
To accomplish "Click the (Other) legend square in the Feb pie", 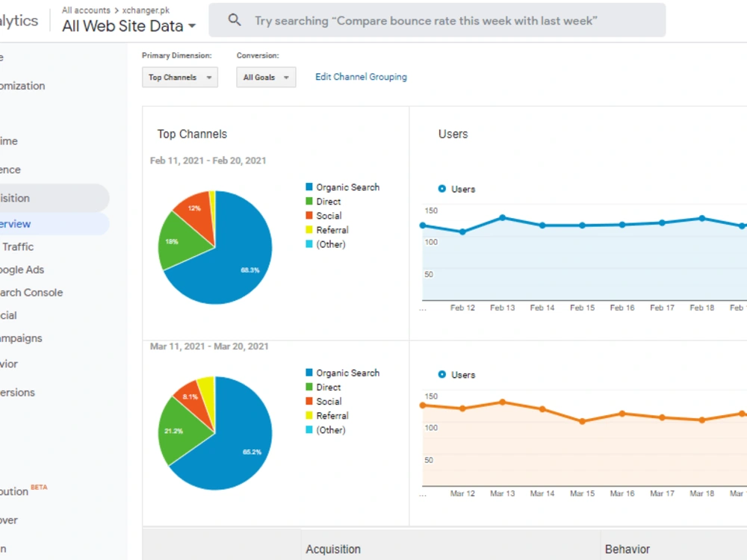I will (x=309, y=244).
